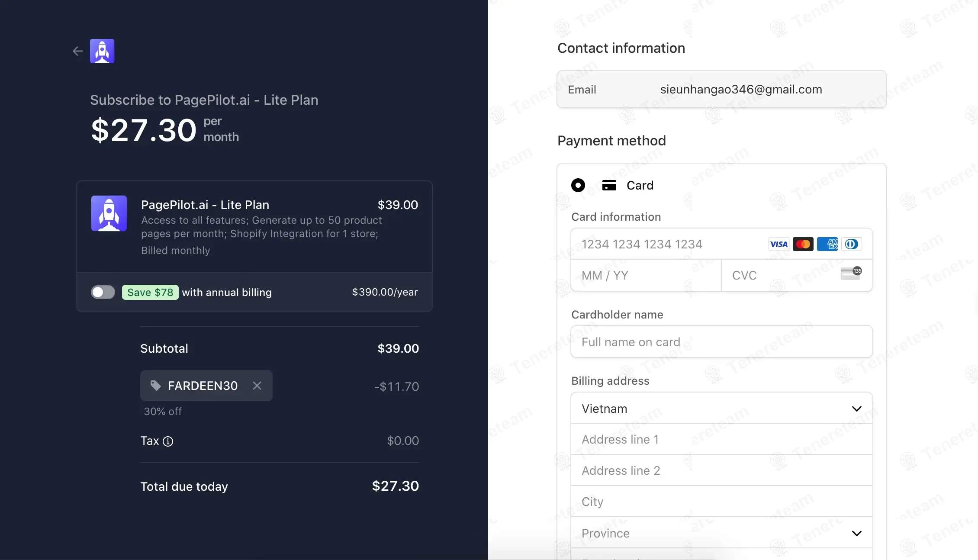Click the rocket thumbnail beside Lite Plan
978x560 pixels.
click(109, 213)
